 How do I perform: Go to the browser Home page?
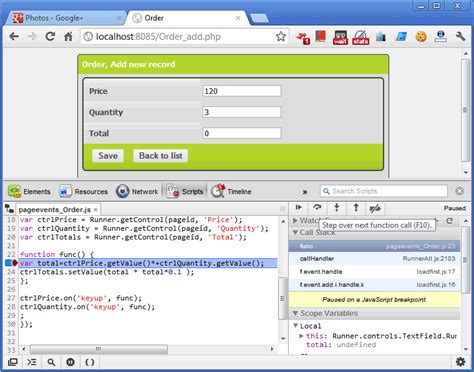[68, 36]
